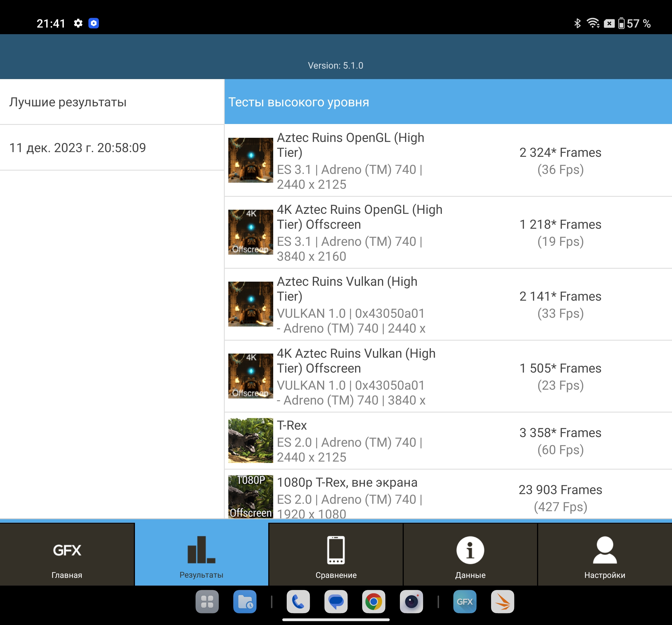Click the Тесты высокого уровня header

tap(448, 102)
